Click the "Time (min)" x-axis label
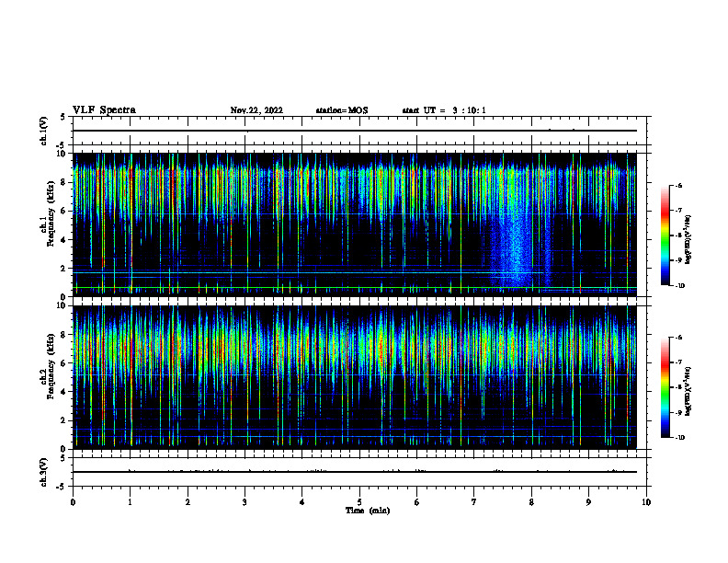 point(368,511)
